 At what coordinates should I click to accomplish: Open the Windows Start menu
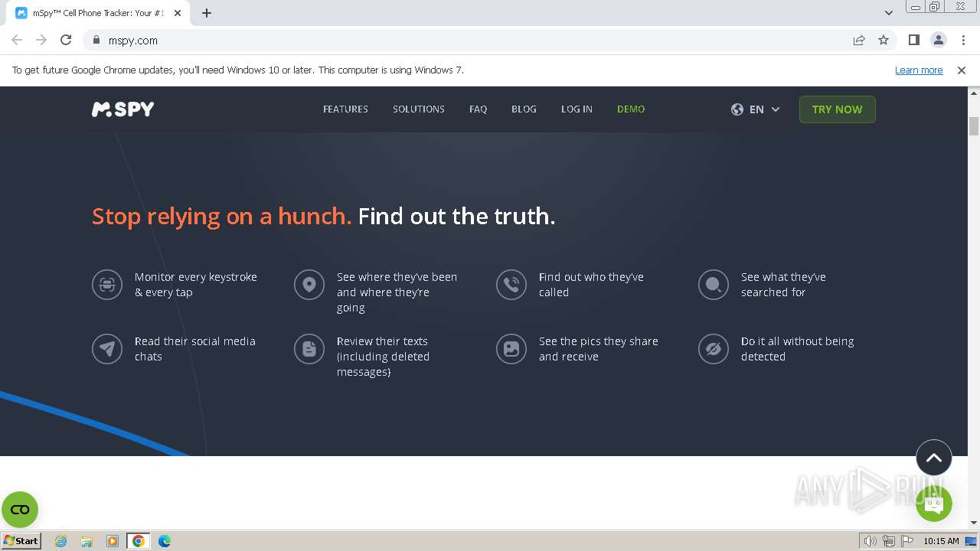click(x=21, y=540)
